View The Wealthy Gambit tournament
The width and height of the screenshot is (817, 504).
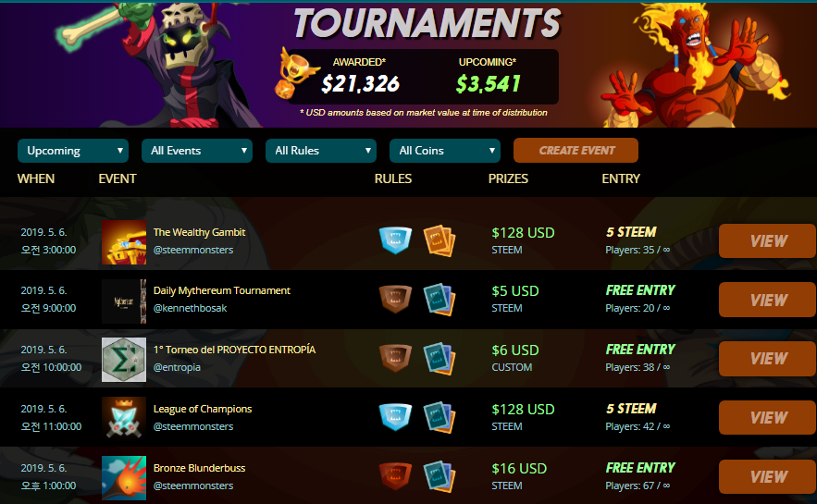[767, 241]
